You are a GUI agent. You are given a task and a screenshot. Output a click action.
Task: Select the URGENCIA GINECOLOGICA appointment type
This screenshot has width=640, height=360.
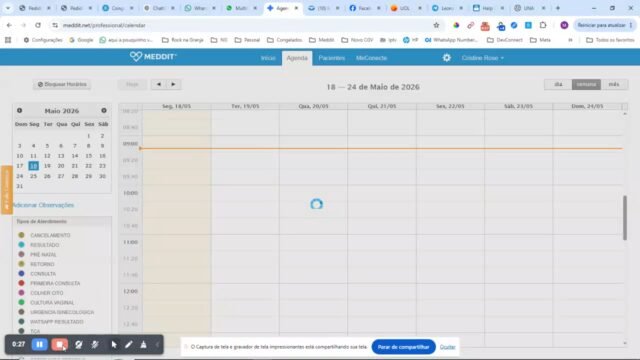coord(62,312)
